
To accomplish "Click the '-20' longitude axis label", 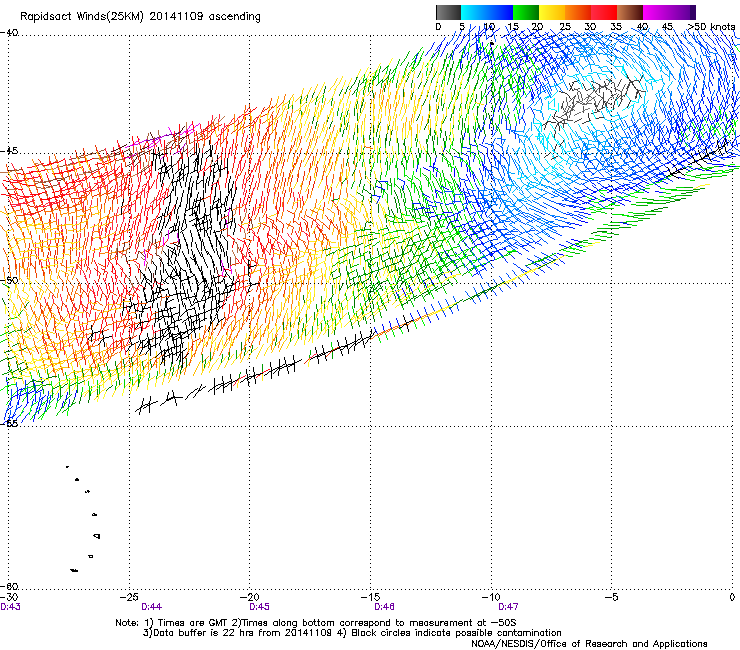I will 250,597.
